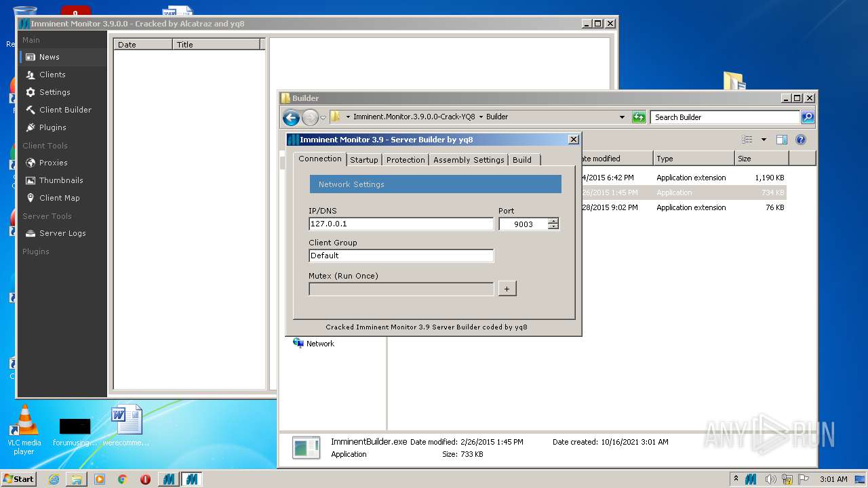
Task: Expand Imminent.Monitor.3.9.0.0-Crack-YQ8 breadcrumb arrow
Action: tap(481, 117)
